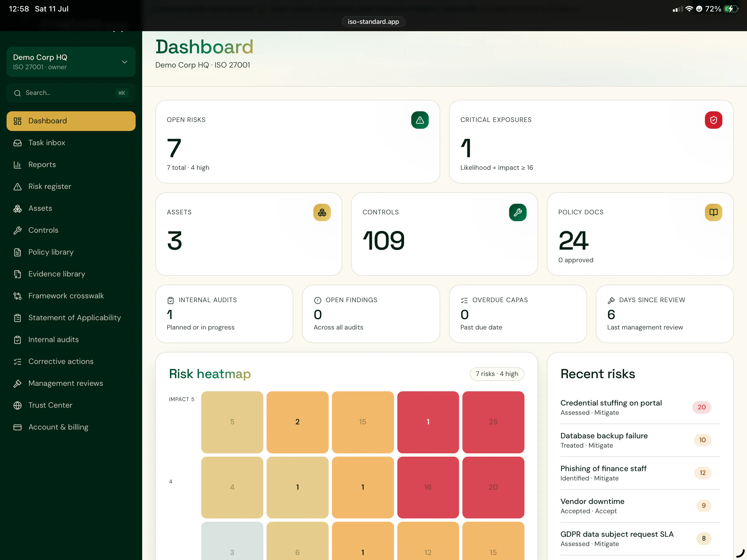
Task: Open the Policy Docs 24 card
Action: click(x=640, y=234)
